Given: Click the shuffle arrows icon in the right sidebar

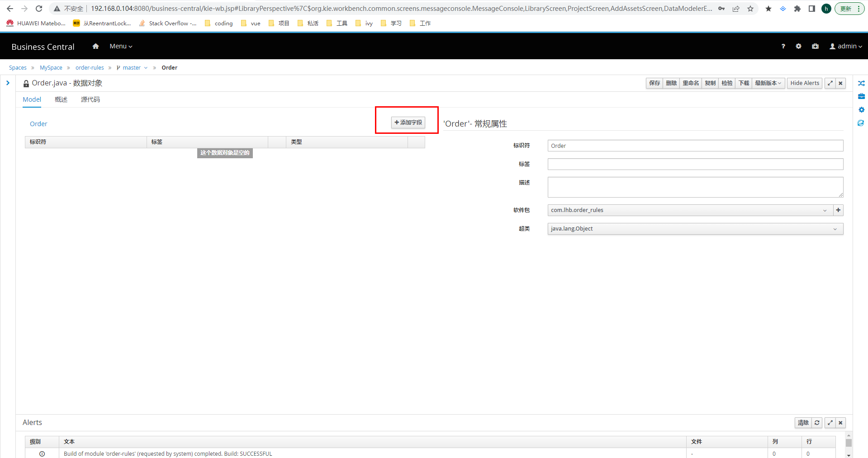Looking at the screenshot, I should [861, 83].
